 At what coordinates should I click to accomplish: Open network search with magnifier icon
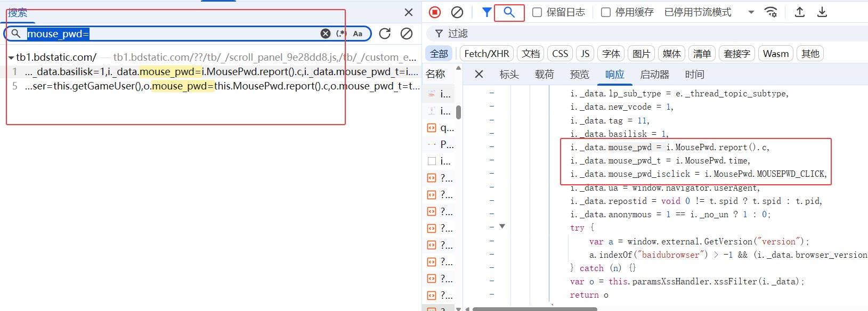pos(509,12)
